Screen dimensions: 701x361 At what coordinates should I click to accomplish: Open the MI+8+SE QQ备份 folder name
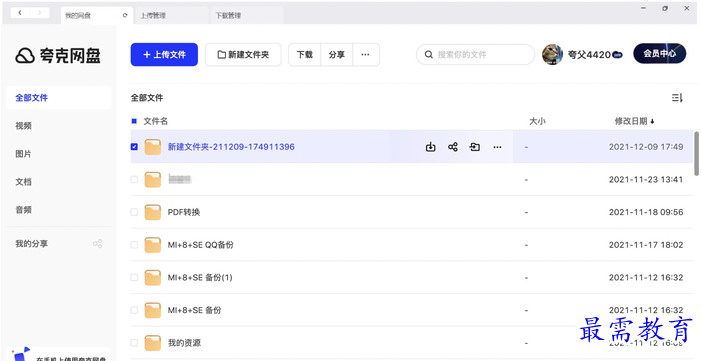click(x=200, y=245)
